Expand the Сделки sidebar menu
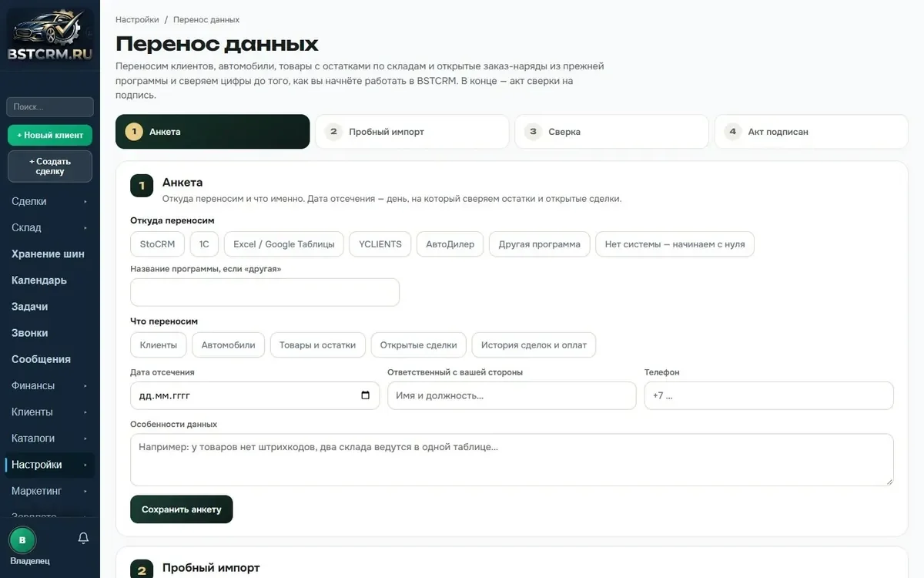 pyautogui.click(x=49, y=201)
